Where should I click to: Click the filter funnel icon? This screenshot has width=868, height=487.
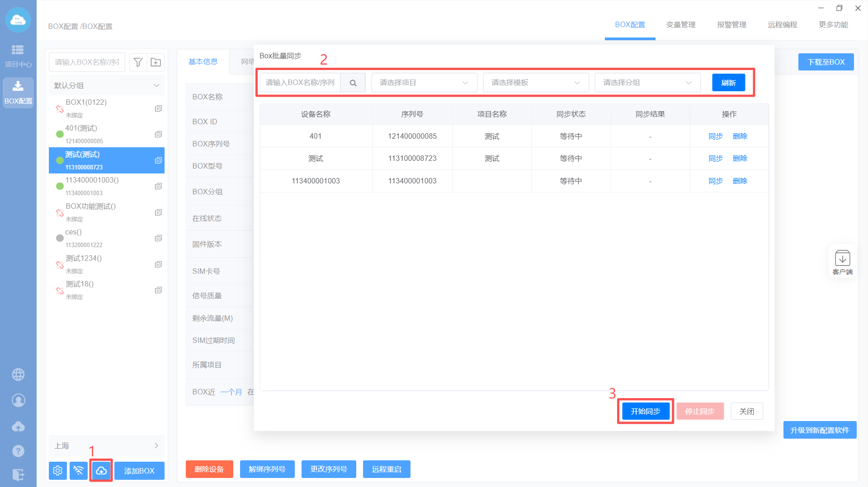click(138, 62)
